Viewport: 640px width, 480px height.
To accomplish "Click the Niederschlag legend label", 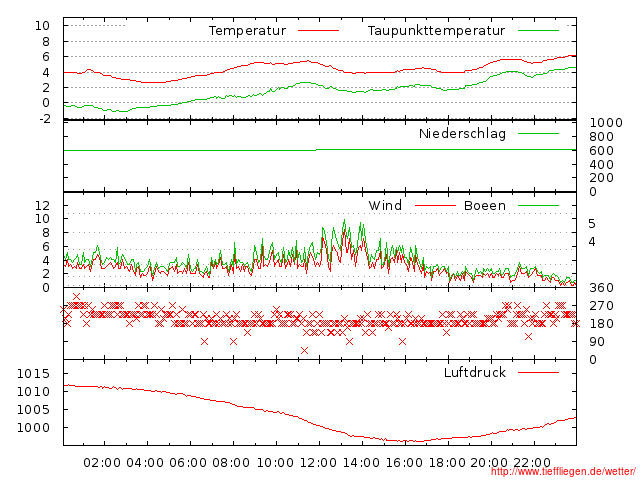I will (462, 134).
